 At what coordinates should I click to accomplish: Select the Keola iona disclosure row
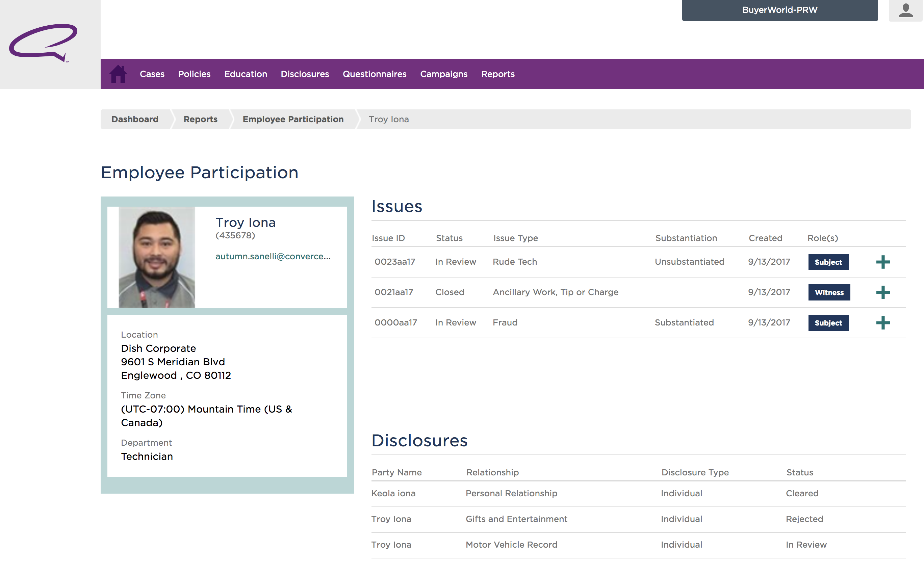[x=393, y=493]
